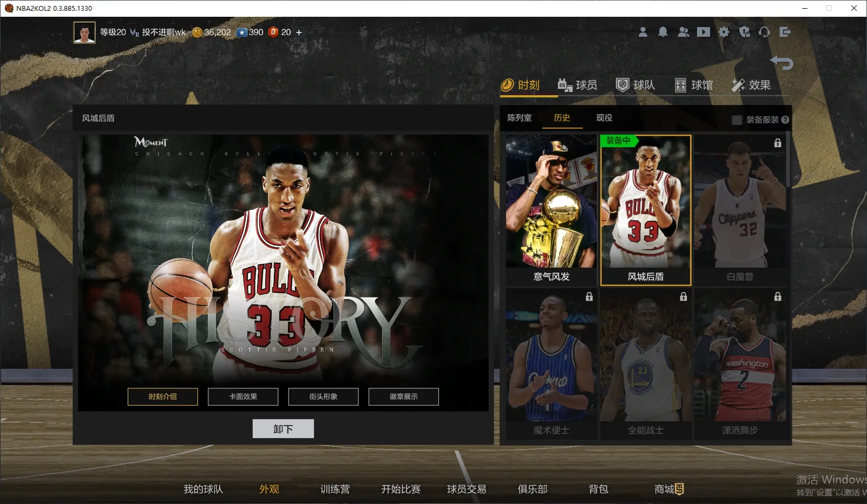Select the 现役 sub-tab
This screenshot has width=867, height=504.
coord(604,118)
